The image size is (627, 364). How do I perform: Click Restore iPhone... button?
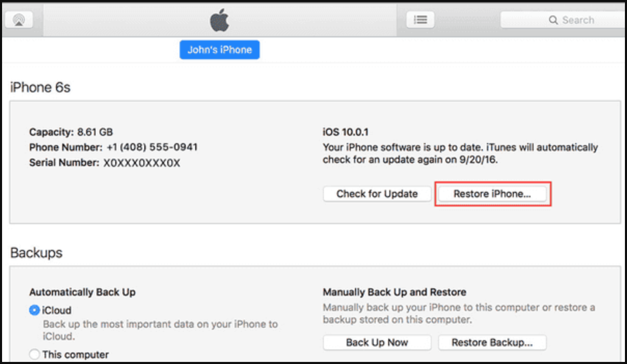coord(493,194)
